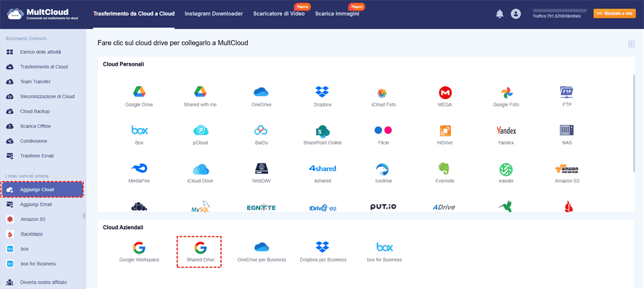The height and width of the screenshot is (289, 644).
Task: Add OneDrive personal cloud
Action: click(261, 97)
